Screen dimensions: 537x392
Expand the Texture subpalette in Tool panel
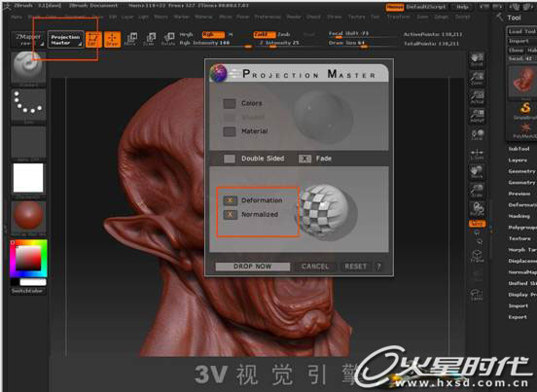[x=519, y=238]
